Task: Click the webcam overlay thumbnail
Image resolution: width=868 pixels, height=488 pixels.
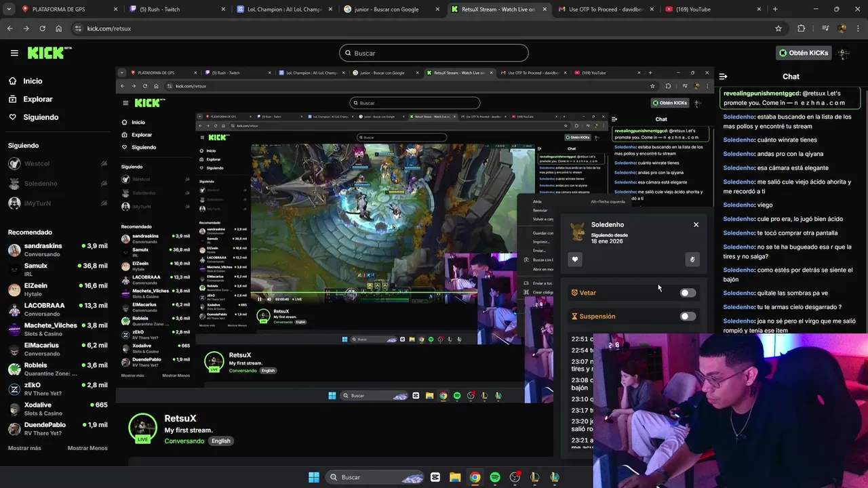Action: 730,410
